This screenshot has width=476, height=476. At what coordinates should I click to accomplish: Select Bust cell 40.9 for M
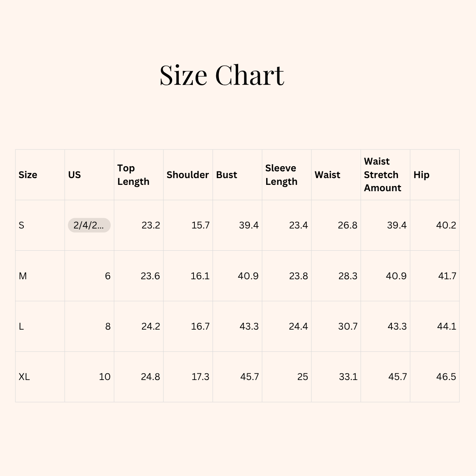[x=248, y=276]
